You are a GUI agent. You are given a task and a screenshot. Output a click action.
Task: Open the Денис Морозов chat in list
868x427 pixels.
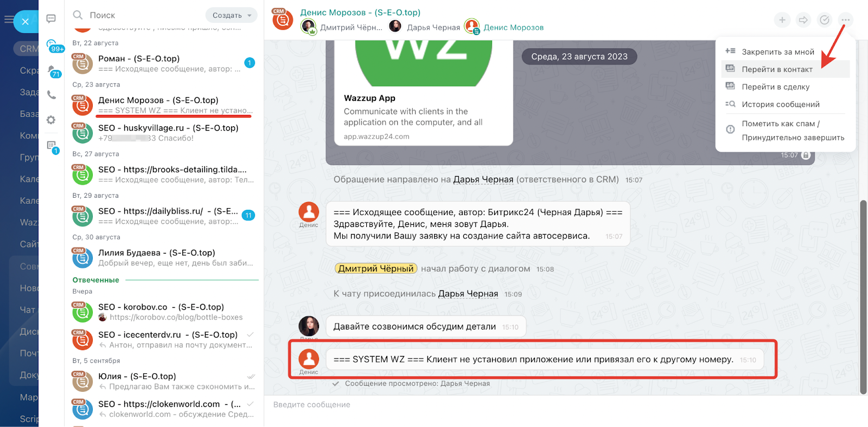tap(164, 105)
